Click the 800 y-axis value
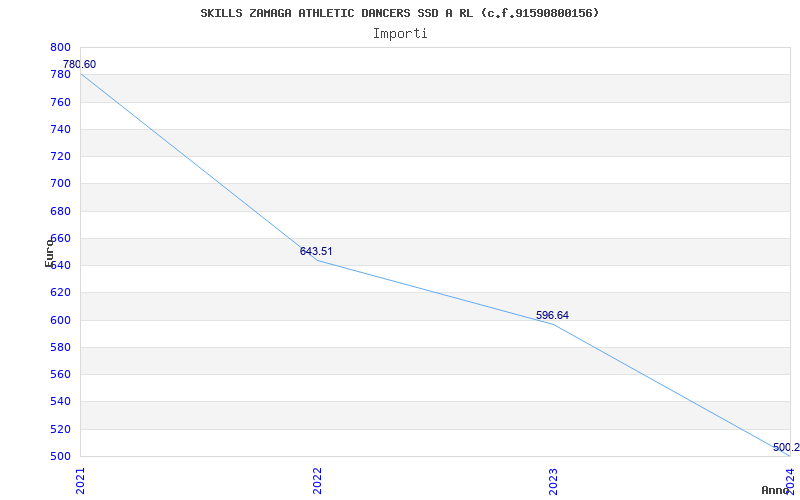800x500 pixels. (x=60, y=47)
